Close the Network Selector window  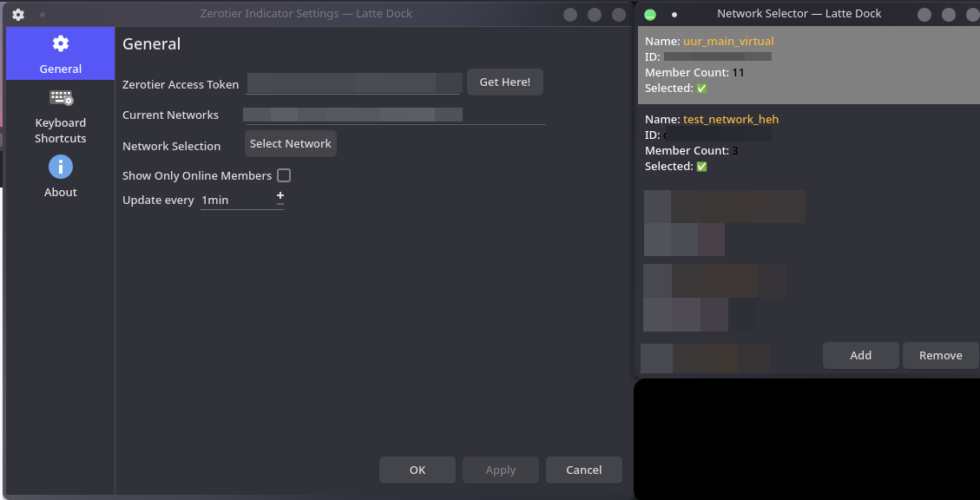coord(973,15)
